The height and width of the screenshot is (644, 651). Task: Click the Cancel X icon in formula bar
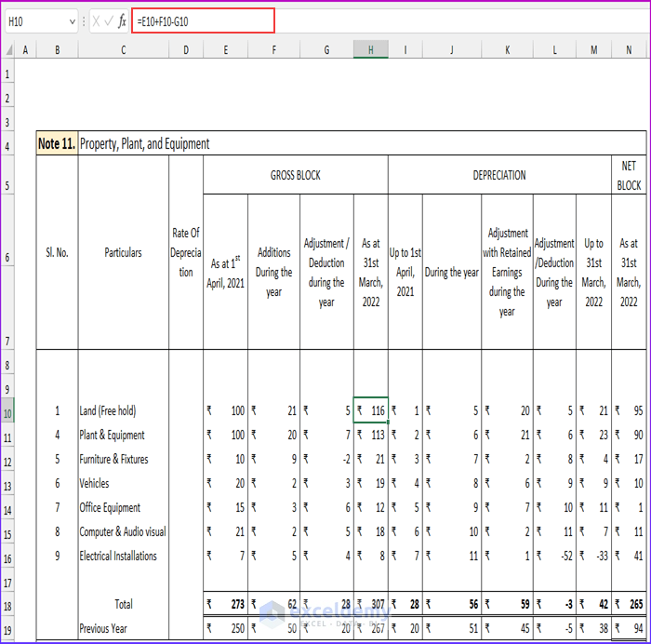point(96,20)
